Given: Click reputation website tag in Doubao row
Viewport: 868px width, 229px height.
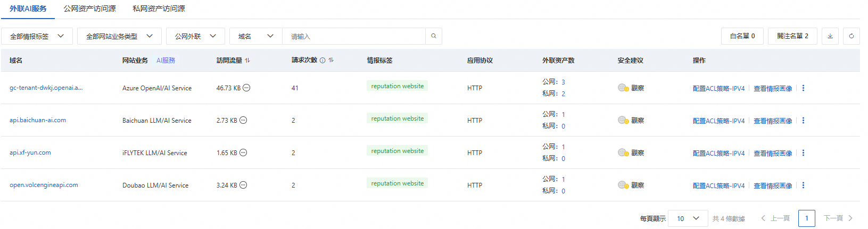Looking at the screenshot, I should click(x=398, y=183).
